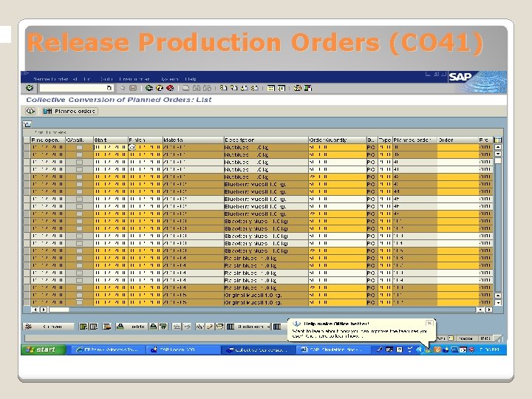Click the bottommost table scroll-down arrow
532x399 pixels.
point(498,302)
